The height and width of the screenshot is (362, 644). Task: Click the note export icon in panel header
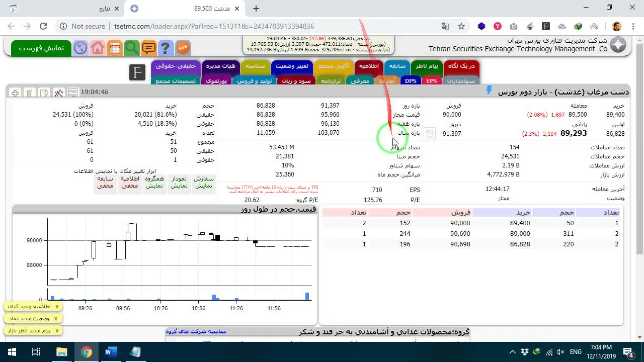point(44,93)
